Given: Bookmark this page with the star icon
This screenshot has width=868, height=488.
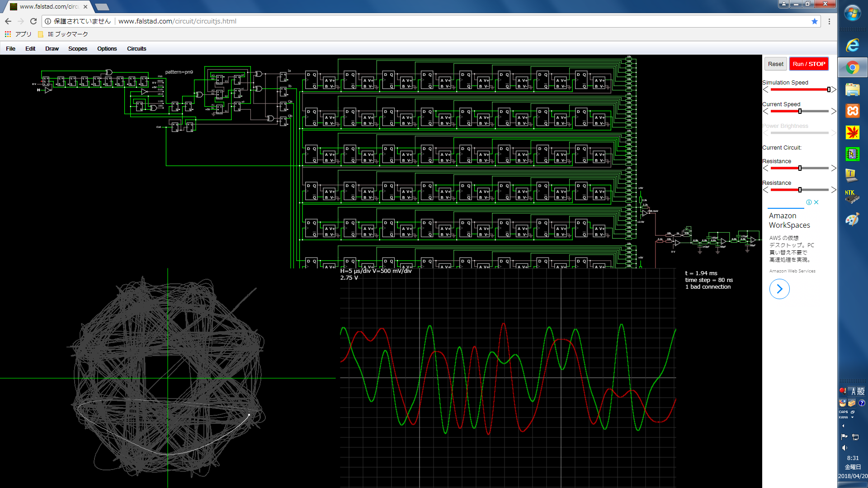Looking at the screenshot, I should [x=815, y=21].
